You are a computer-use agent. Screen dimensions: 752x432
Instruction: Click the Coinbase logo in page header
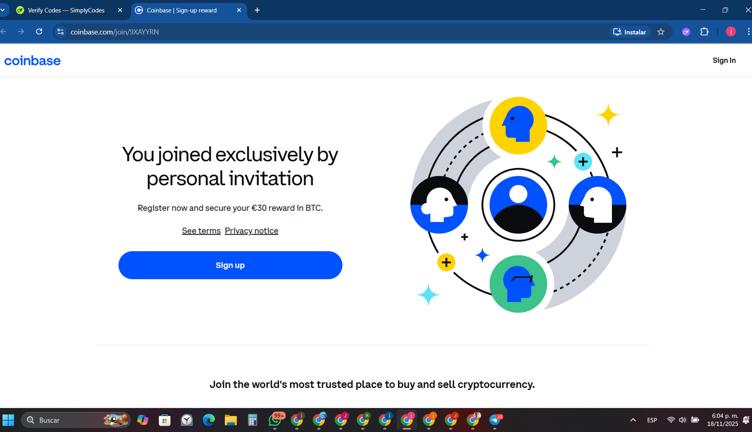(32, 61)
